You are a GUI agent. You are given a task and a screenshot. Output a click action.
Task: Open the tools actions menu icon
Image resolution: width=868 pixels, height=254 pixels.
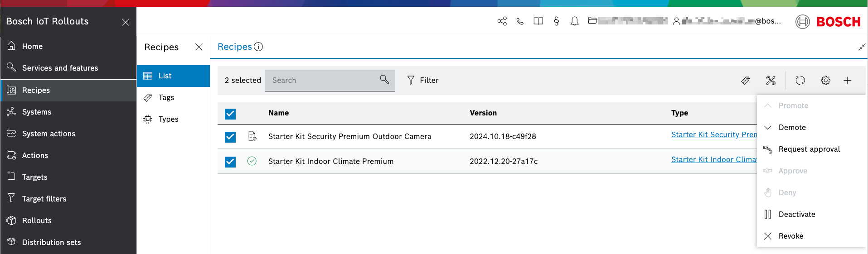pyautogui.click(x=771, y=81)
